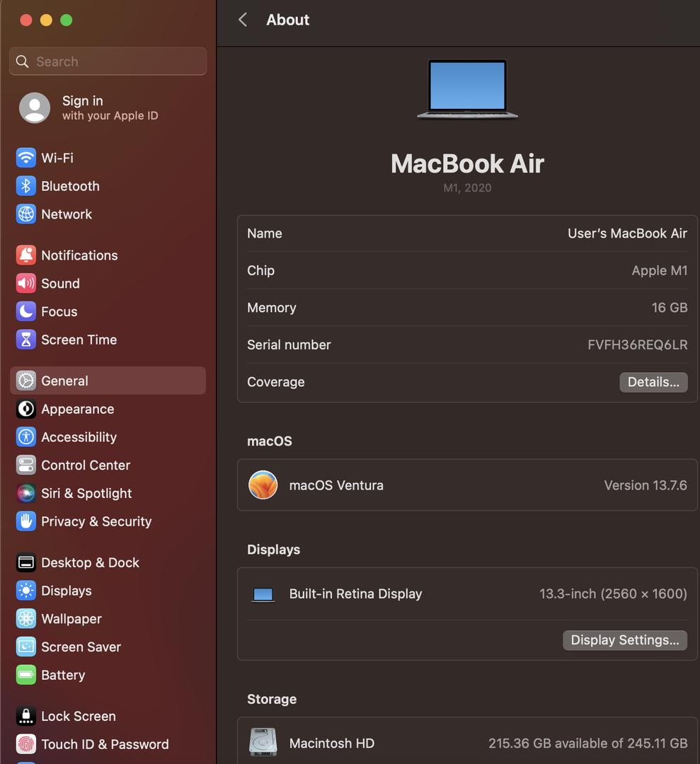The width and height of the screenshot is (700, 764).
Task: Open Bluetooth settings pane
Action: click(x=108, y=186)
